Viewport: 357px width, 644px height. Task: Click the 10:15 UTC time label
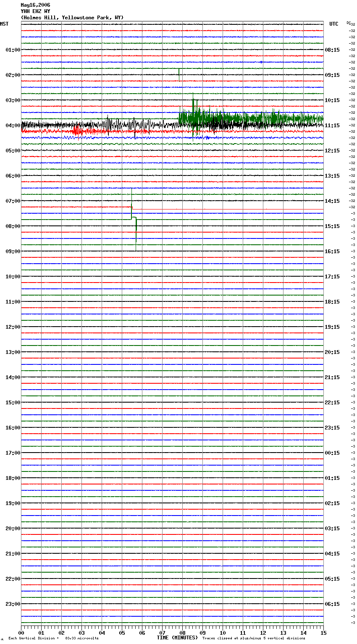(332, 100)
